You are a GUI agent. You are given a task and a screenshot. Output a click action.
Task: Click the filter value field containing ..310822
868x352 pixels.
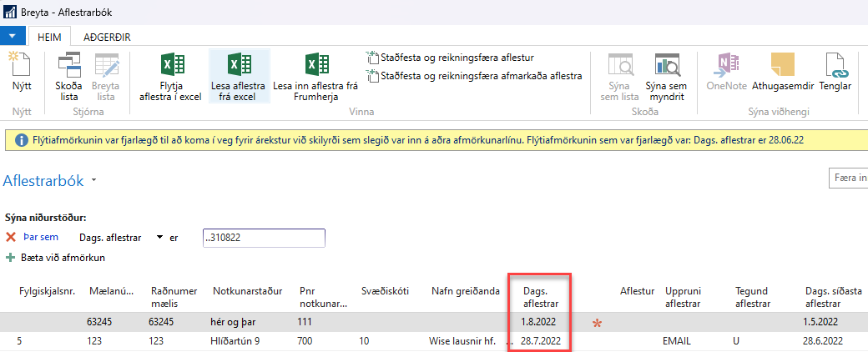coord(263,238)
